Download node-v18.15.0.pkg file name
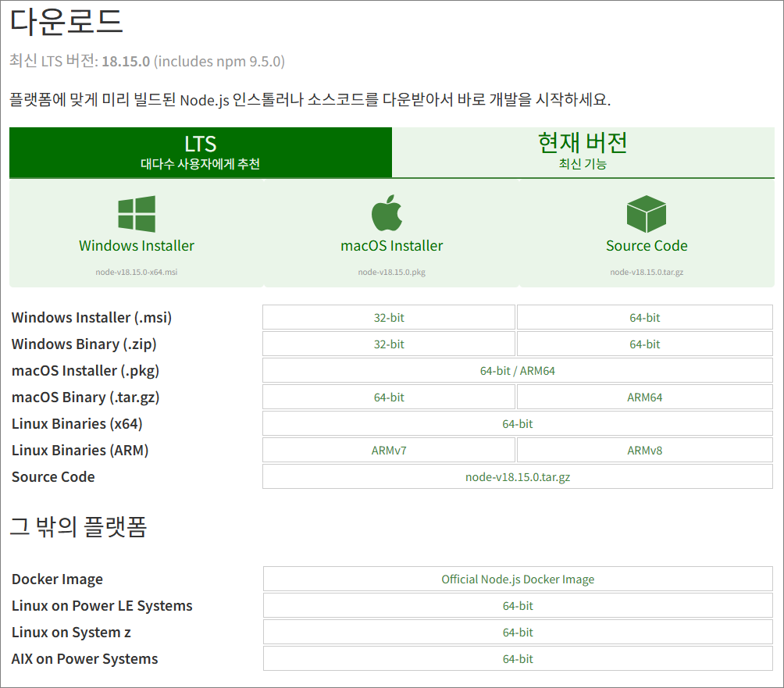 [x=391, y=272]
